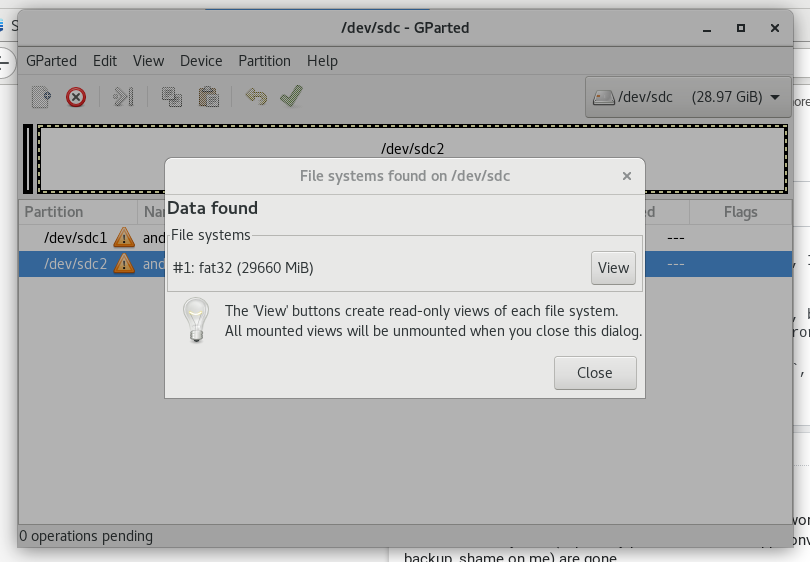Click the Close button in dialog

coord(595,373)
